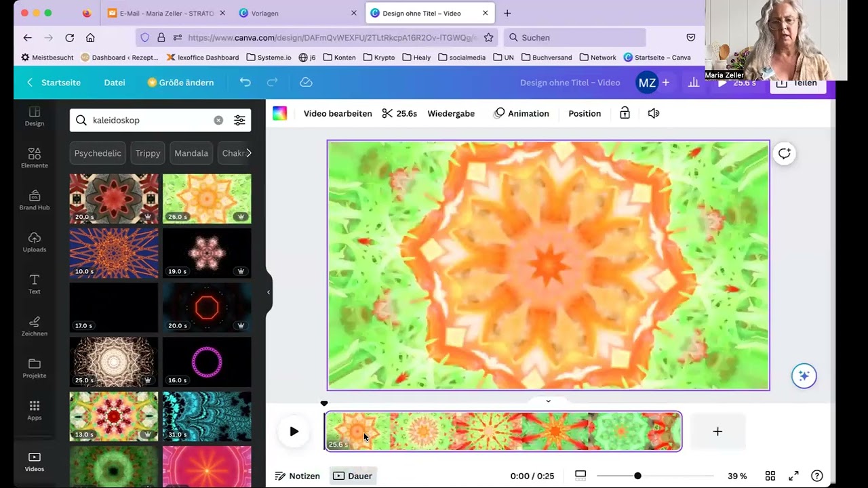Open the Notizen notes panel
Image resolution: width=868 pixels, height=488 pixels.
297,476
